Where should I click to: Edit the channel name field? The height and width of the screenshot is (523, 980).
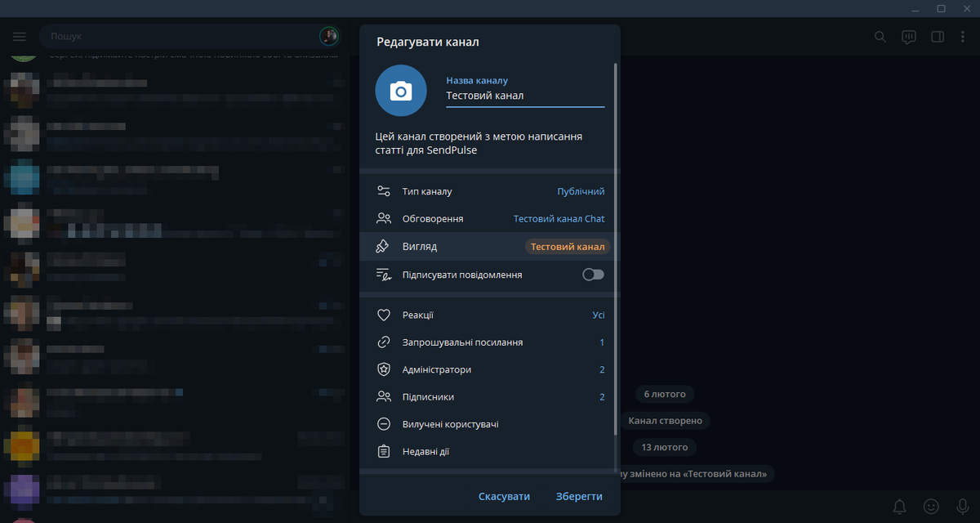pos(525,96)
